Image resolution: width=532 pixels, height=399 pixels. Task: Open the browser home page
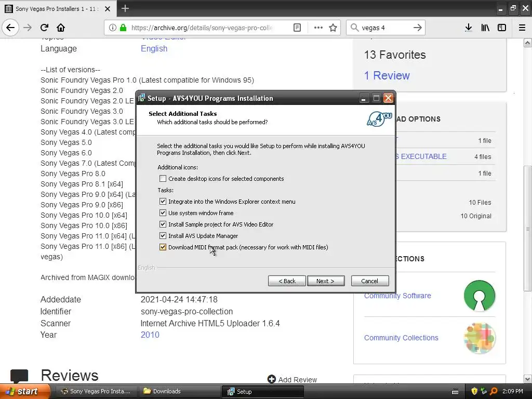[61, 28]
